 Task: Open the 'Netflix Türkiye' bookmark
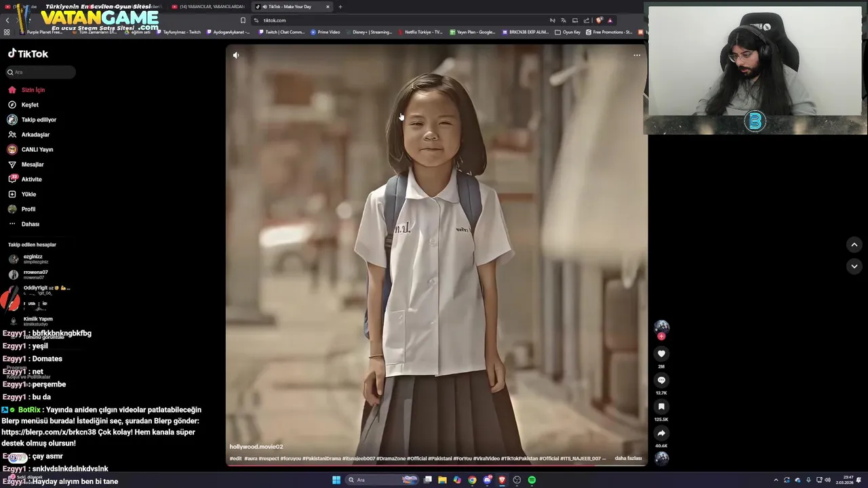point(420,32)
